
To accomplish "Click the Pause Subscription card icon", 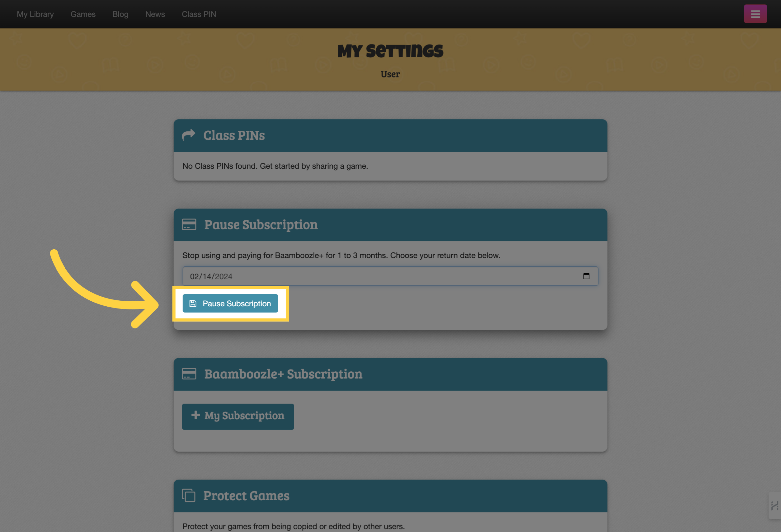I will 189,224.
